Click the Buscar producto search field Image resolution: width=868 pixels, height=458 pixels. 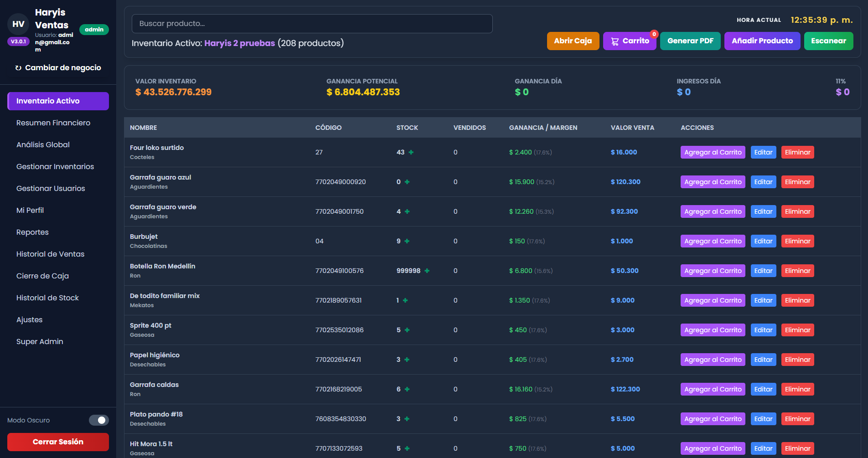312,24
